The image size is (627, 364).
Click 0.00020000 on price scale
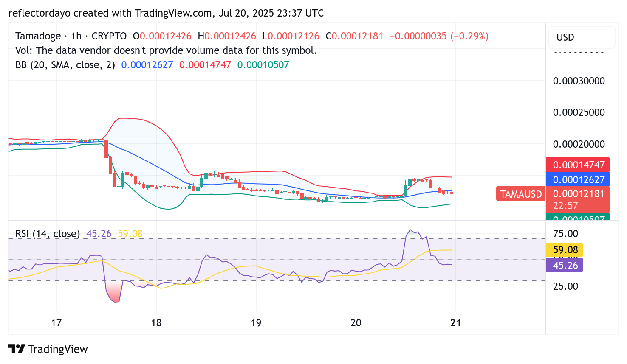click(x=579, y=144)
